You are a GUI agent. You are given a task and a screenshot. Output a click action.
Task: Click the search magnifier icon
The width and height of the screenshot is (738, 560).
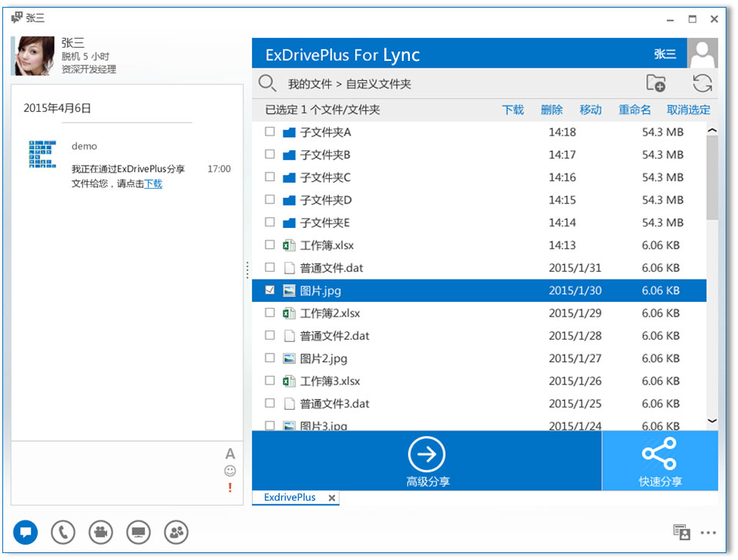click(267, 83)
